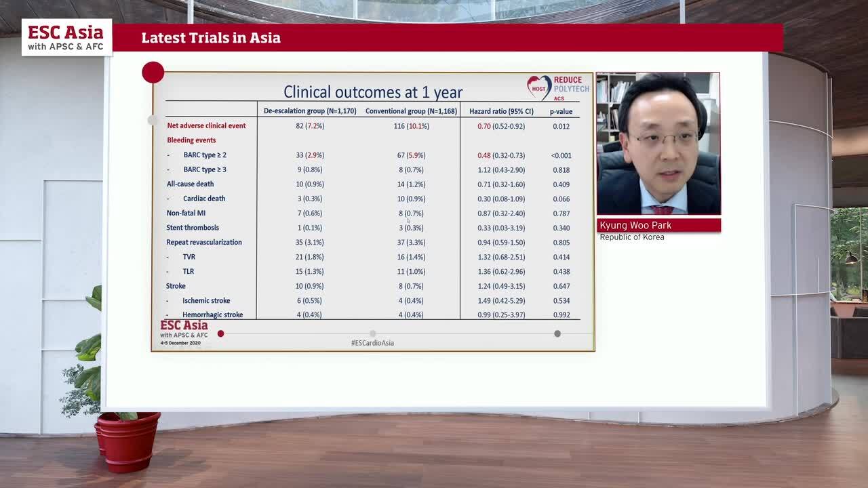
Task: Click the ESC Asia logo in top-left corner
Action: 66,37
